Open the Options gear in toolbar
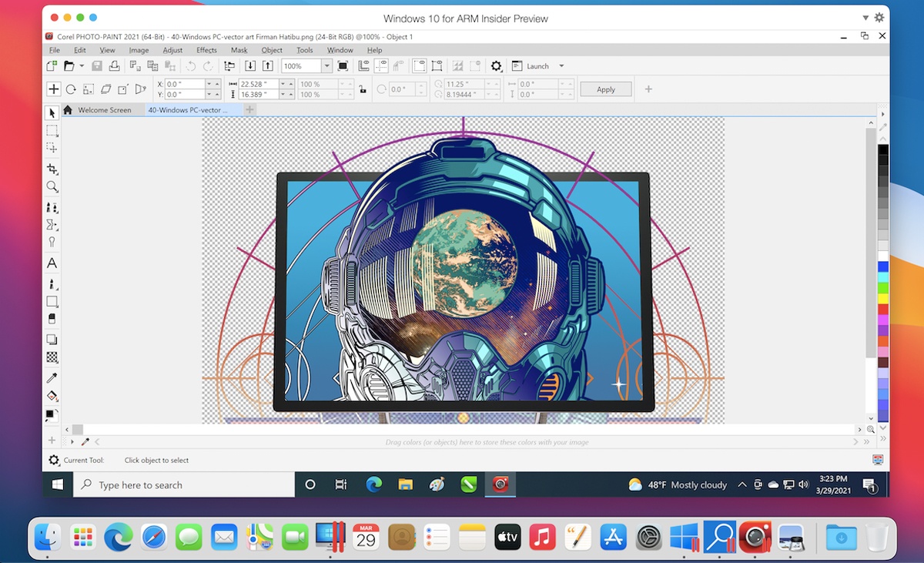924x563 pixels. click(x=497, y=66)
